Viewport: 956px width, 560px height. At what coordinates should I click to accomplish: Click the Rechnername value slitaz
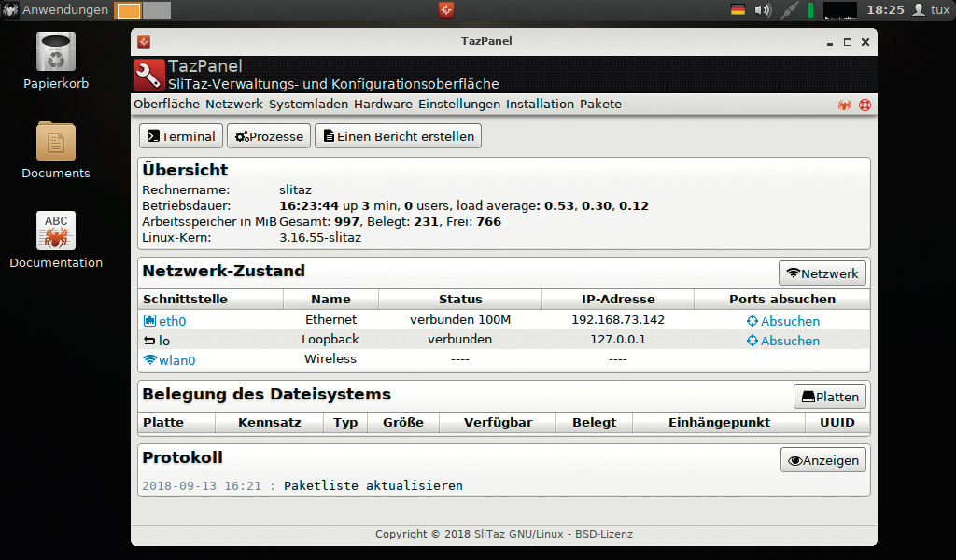pos(295,190)
